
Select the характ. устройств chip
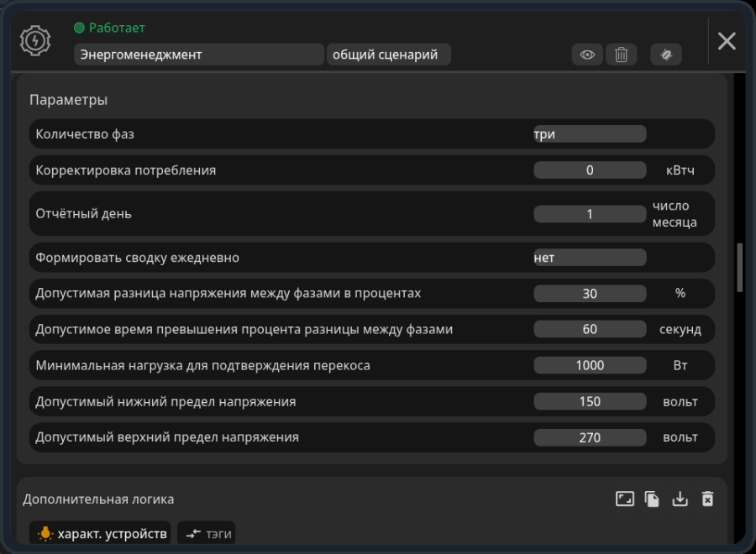click(x=100, y=533)
